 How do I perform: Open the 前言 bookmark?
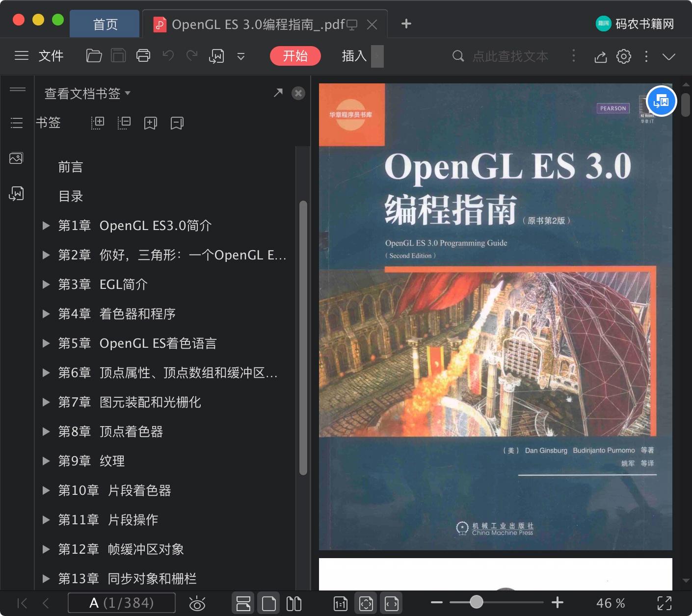point(71,167)
